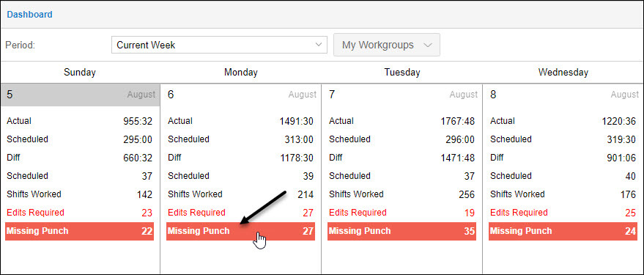The height and width of the screenshot is (275, 644).
Task: Click Monday's Scheduled hours 313:00
Action: [299, 139]
